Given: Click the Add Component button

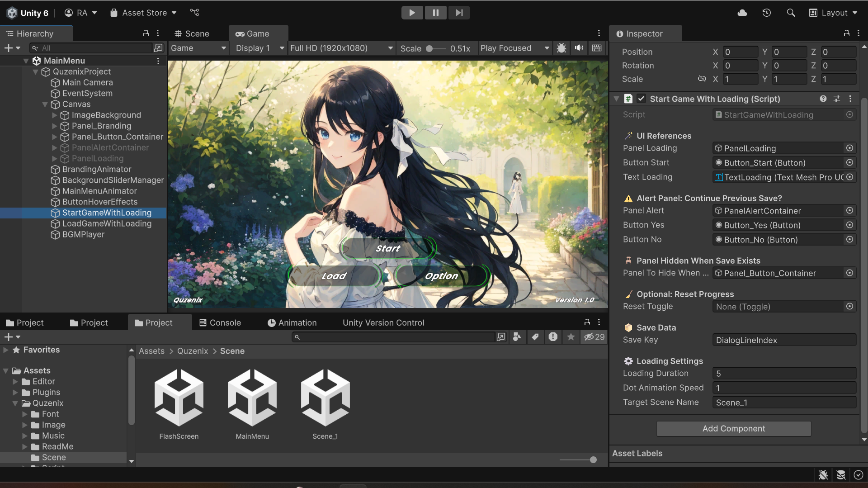Looking at the screenshot, I should (733, 428).
